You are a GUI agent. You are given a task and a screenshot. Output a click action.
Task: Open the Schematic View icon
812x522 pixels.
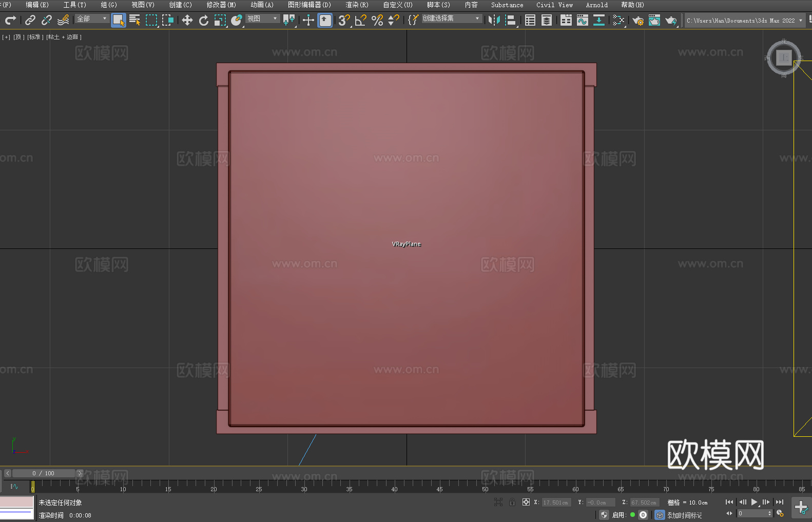coord(618,20)
